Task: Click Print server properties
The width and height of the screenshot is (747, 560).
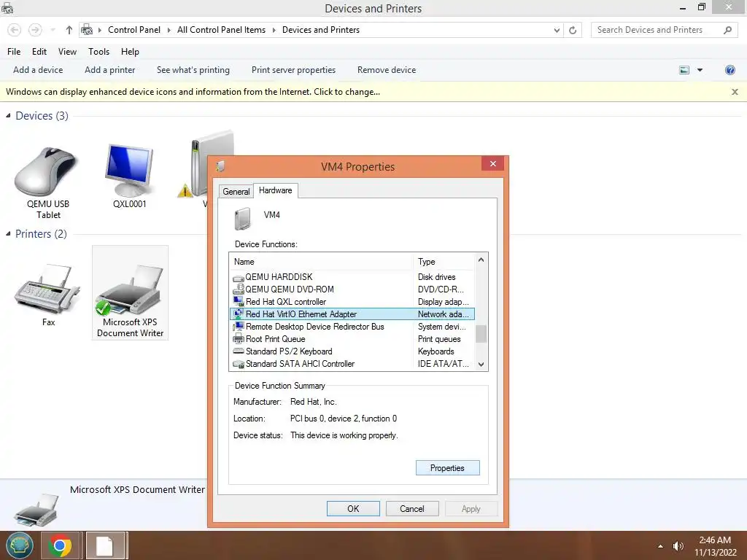Action: click(293, 70)
